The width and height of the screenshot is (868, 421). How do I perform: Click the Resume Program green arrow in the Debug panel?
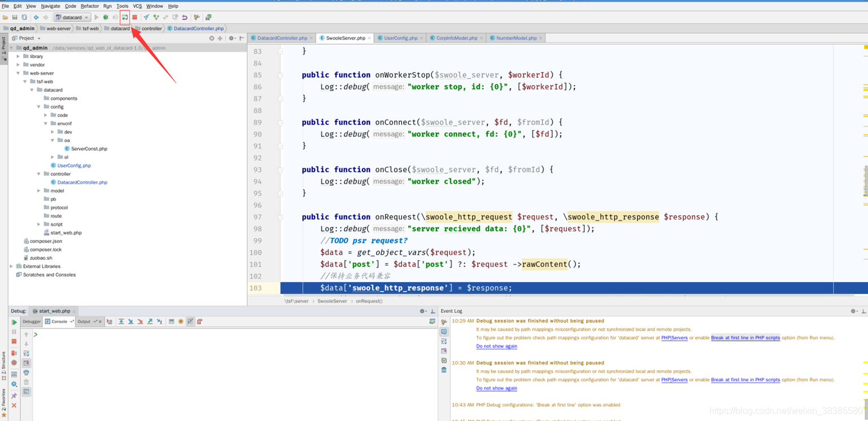14,322
